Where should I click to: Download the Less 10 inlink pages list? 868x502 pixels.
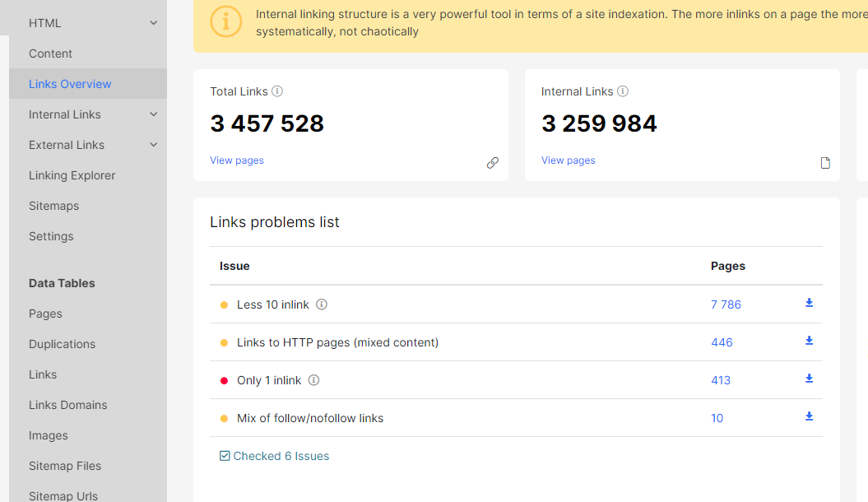tap(809, 304)
